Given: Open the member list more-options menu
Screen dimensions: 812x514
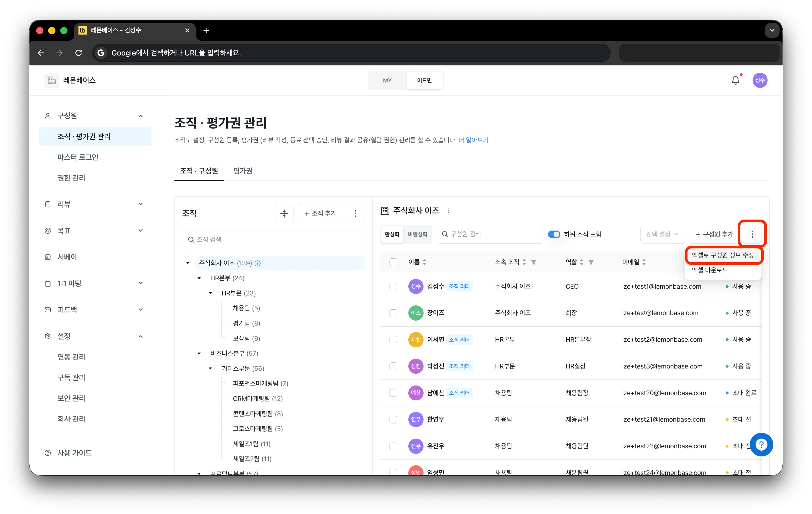Looking at the screenshot, I should (x=752, y=234).
